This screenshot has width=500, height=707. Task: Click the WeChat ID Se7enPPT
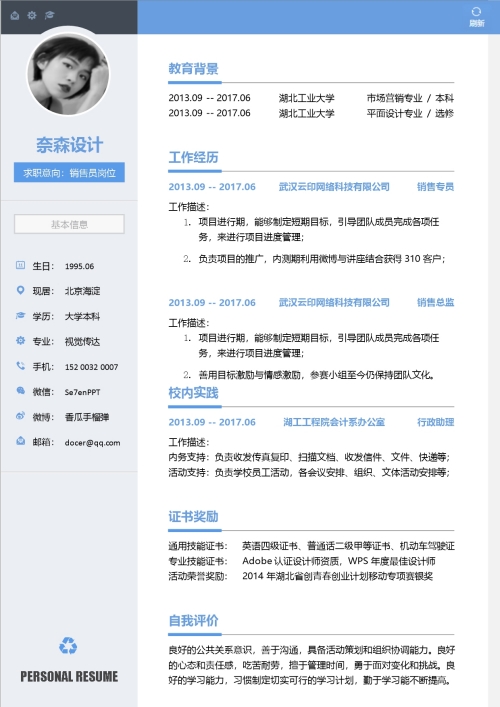click(83, 392)
